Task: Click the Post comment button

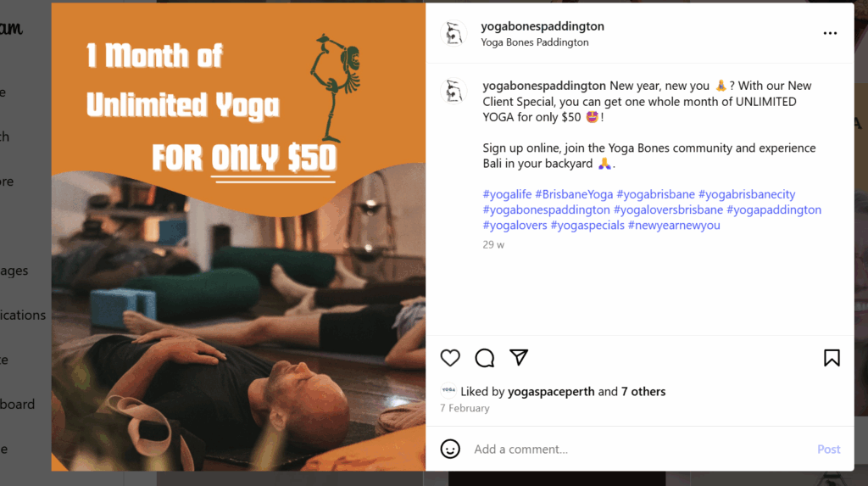Action: point(829,449)
